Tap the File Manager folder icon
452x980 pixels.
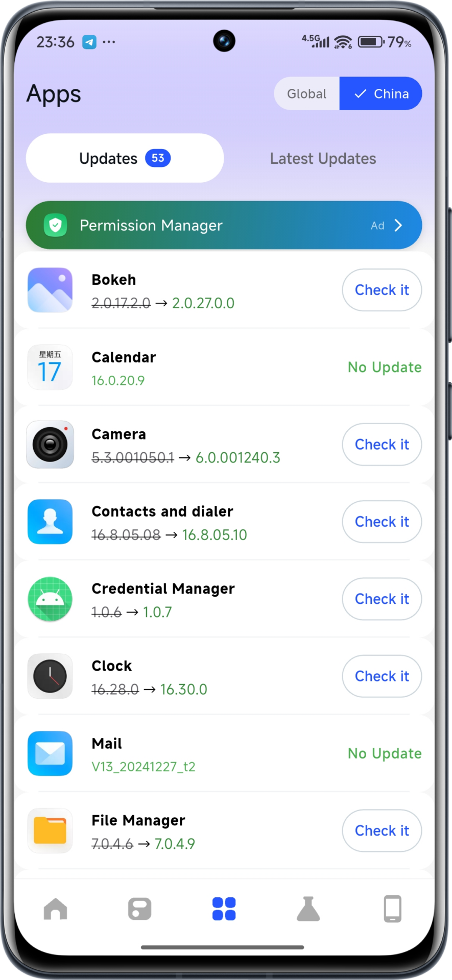50,830
